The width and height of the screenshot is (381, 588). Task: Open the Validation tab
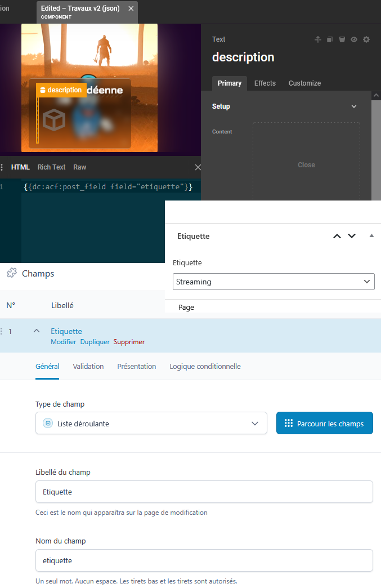pos(88,367)
